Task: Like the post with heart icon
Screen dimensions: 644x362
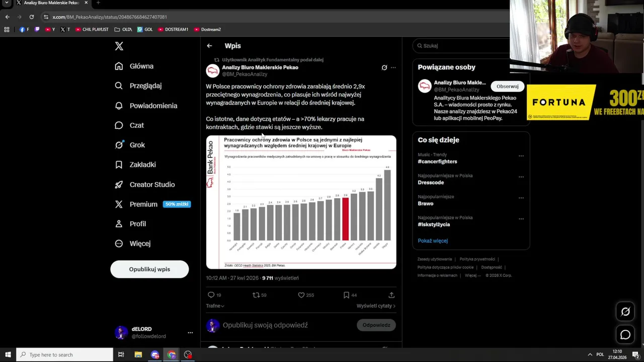Action: pos(301,295)
